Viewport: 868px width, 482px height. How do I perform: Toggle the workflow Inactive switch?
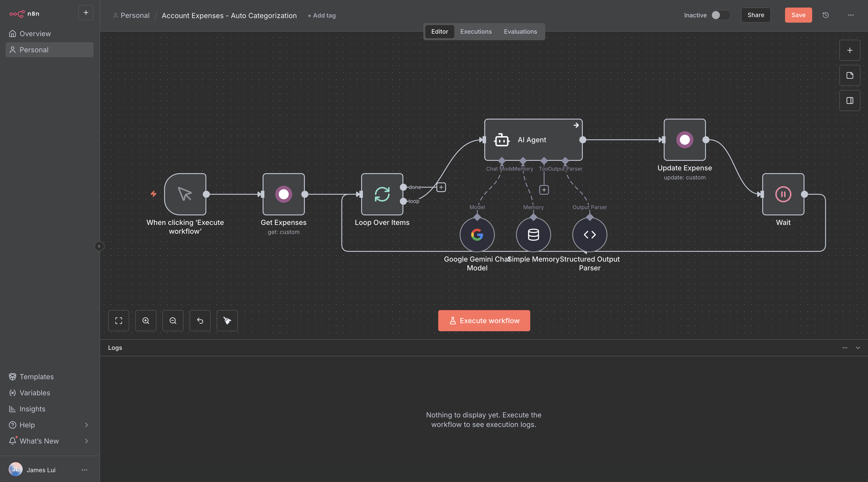coord(720,15)
